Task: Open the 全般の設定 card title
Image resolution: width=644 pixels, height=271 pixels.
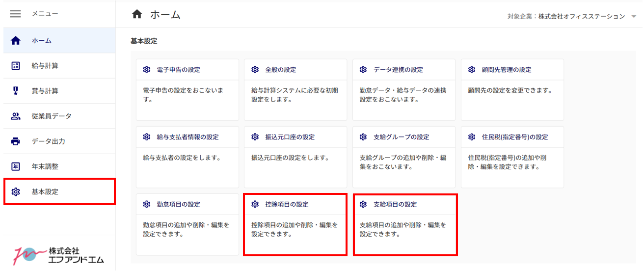Action: pos(281,70)
